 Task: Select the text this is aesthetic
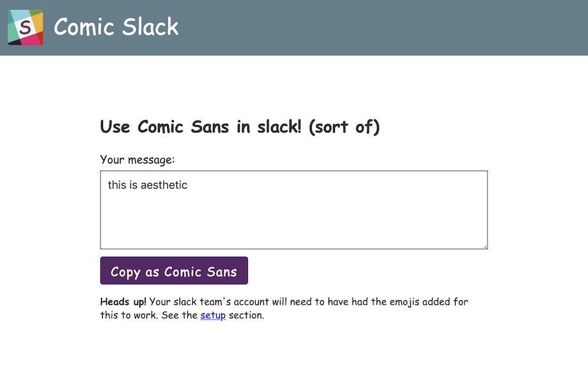(x=147, y=185)
